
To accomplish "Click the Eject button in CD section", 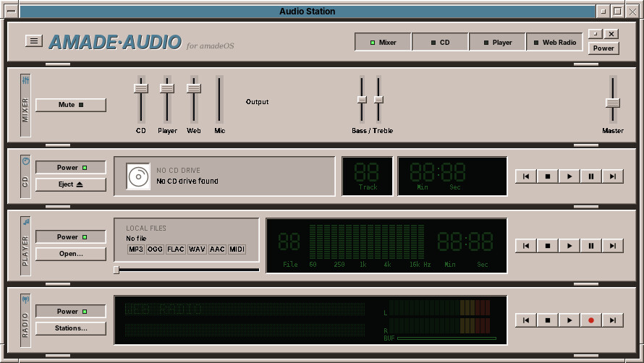I will click(71, 184).
